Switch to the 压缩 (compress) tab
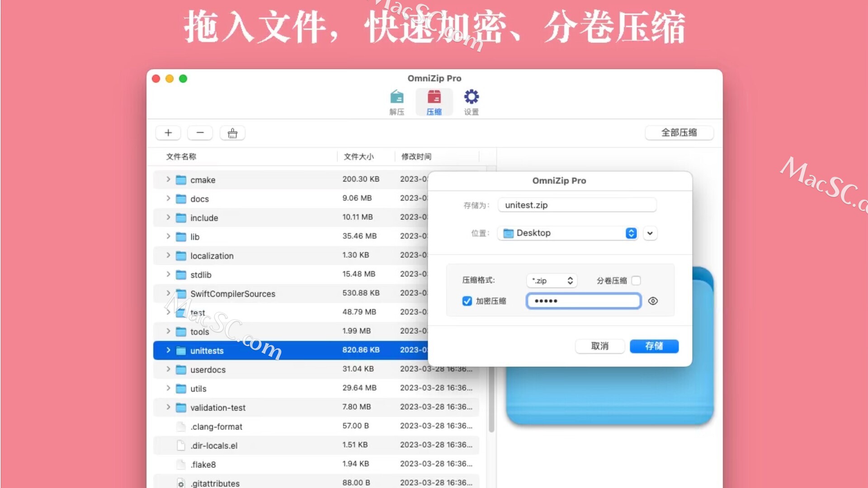 coord(434,103)
